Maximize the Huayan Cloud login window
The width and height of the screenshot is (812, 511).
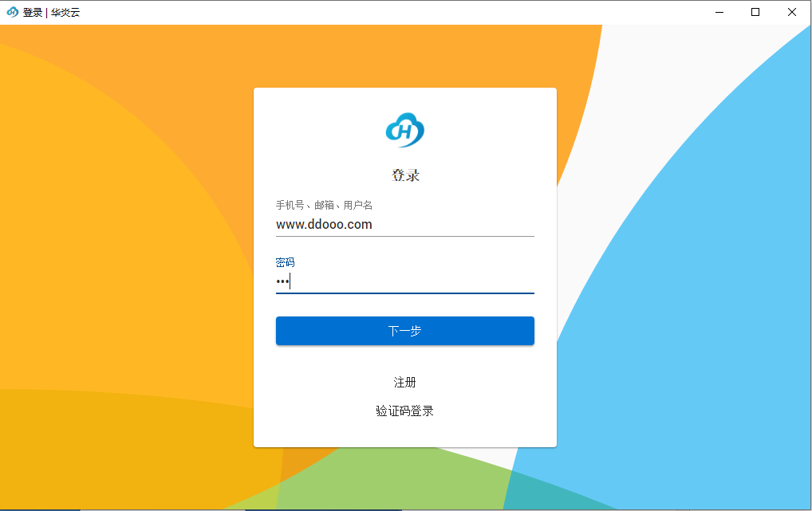(x=755, y=12)
